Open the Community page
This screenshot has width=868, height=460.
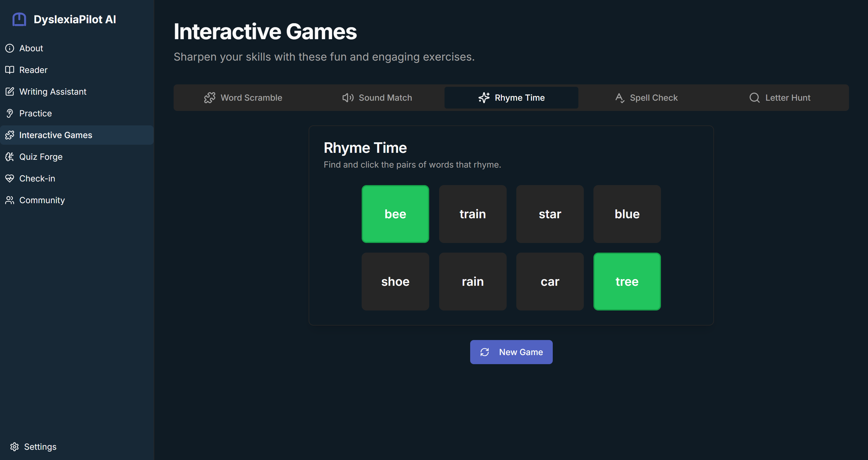(x=42, y=200)
